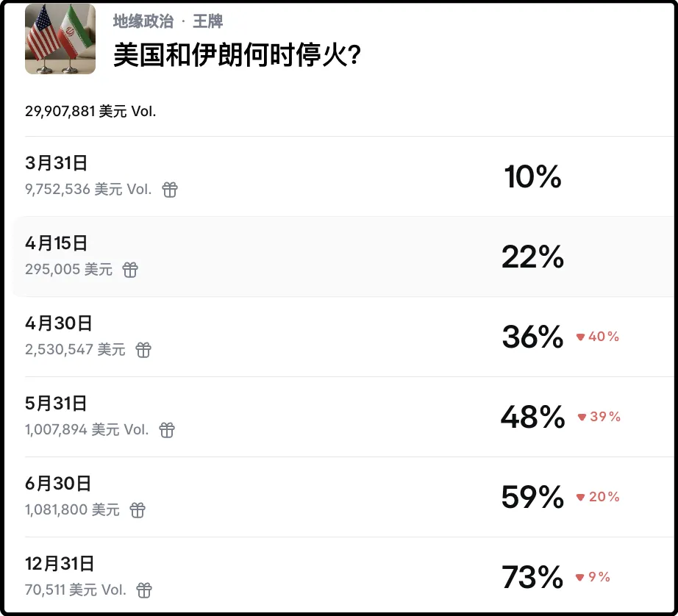Click the gift icon in 4月30日 row

coord(143,350)
